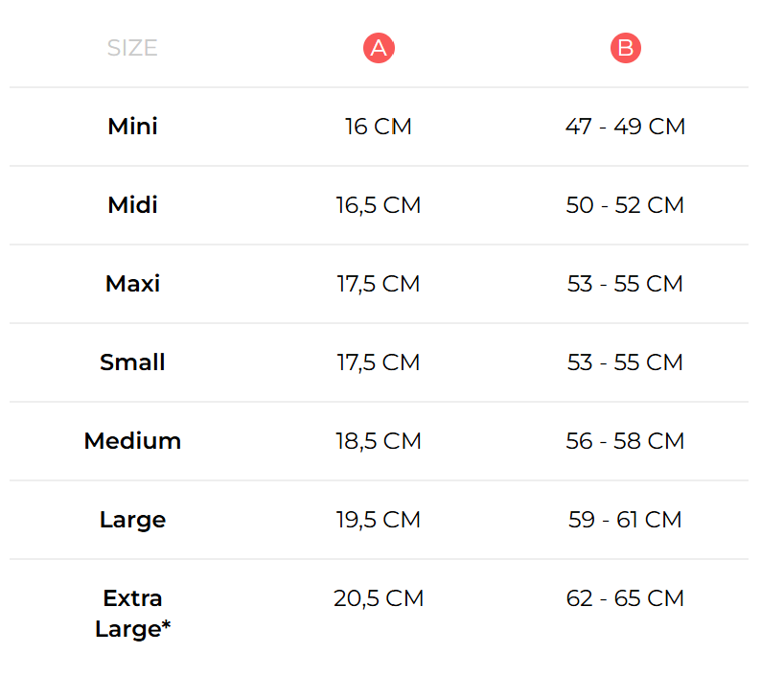Select the Midi size label
This screenshot has height=677, width=784.
132,205
